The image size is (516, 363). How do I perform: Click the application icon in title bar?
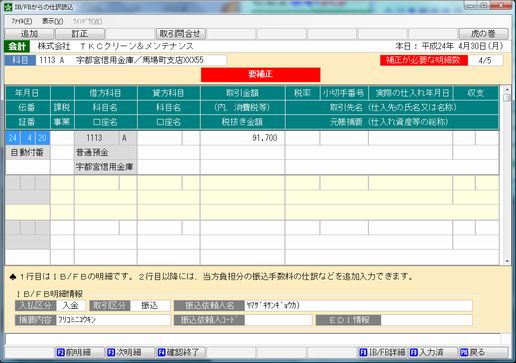pos(8,7)
